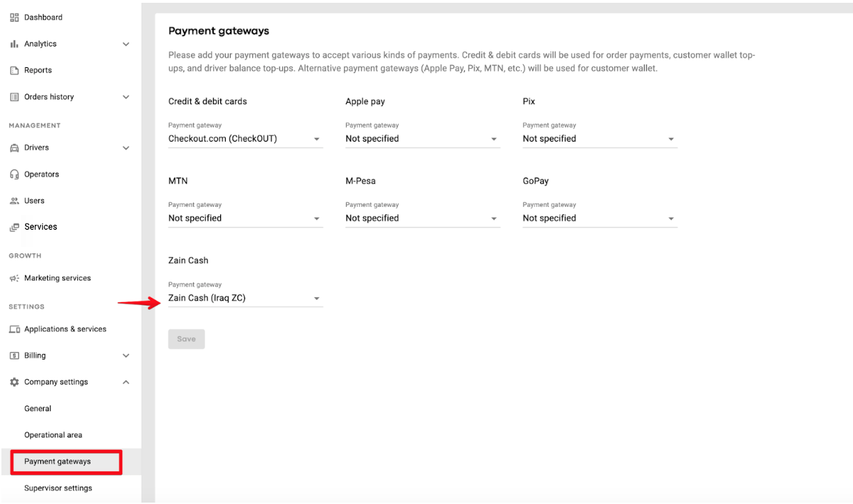The image size is (853, 504).
Task: Click the Dashboard grid icon
Action: point(14,17)
